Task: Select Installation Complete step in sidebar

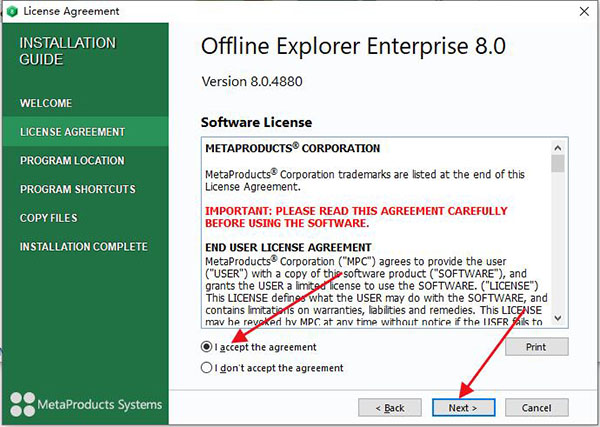Action: (84, 246)
